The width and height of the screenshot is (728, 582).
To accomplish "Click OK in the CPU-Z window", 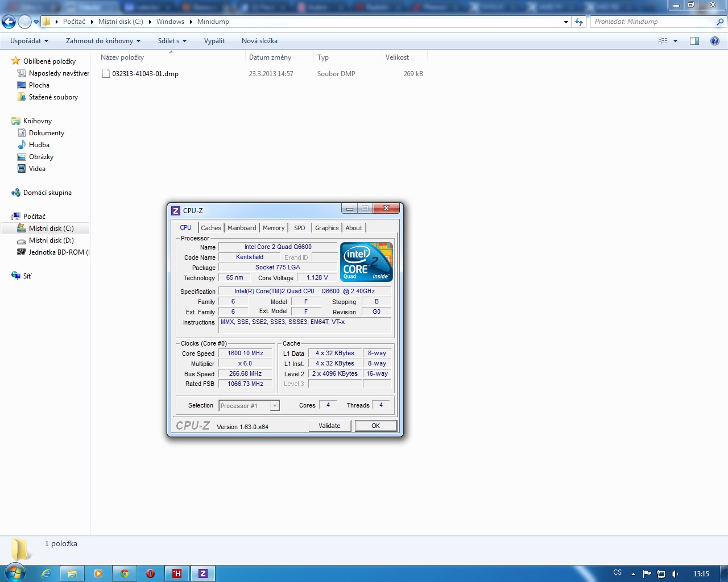I will point(375,426).
